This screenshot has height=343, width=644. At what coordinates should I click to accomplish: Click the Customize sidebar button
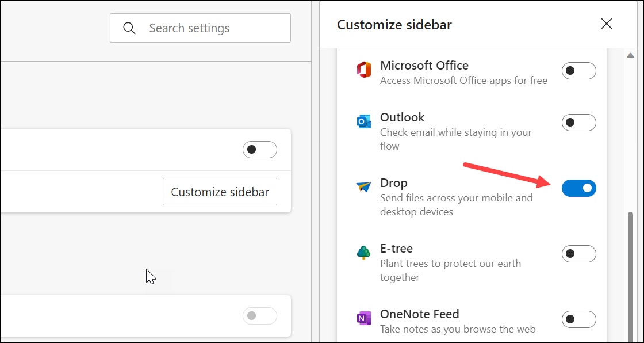point(220,192)
